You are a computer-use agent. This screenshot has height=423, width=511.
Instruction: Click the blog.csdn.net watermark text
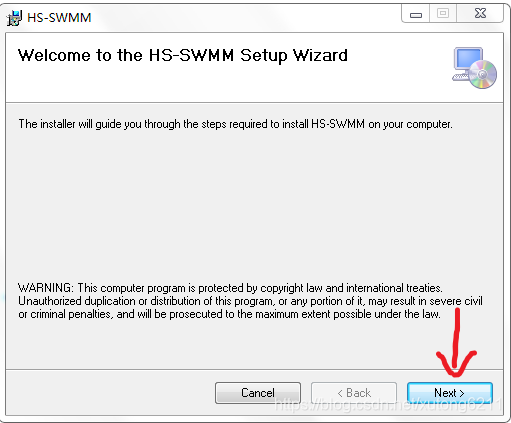coord(388,405)
